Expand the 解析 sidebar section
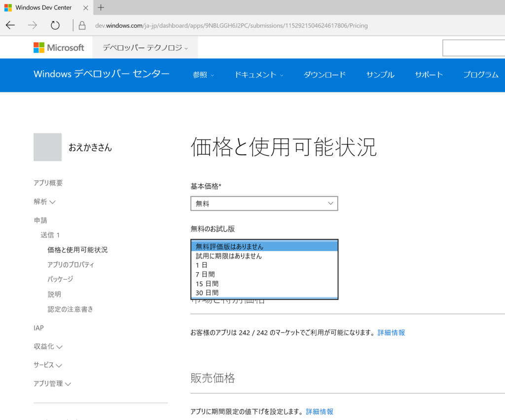 (44, 202)
